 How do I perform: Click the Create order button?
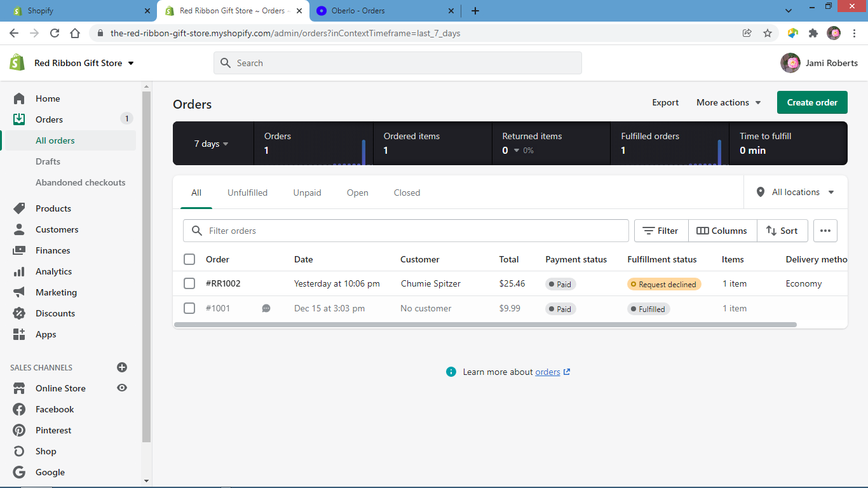[811, 102]
